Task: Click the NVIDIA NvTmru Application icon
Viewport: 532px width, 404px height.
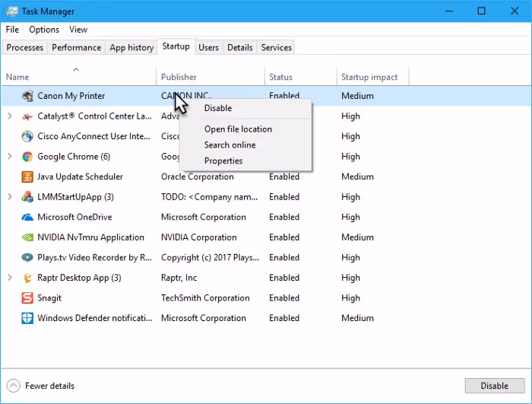Action: [27, 237]
